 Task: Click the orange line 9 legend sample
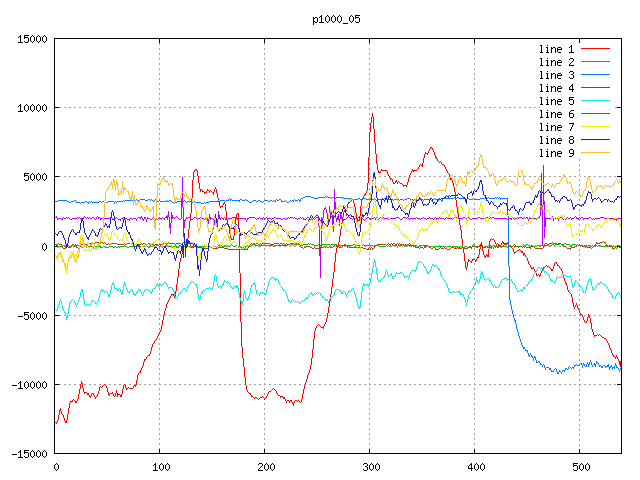(x=595, y=153)
